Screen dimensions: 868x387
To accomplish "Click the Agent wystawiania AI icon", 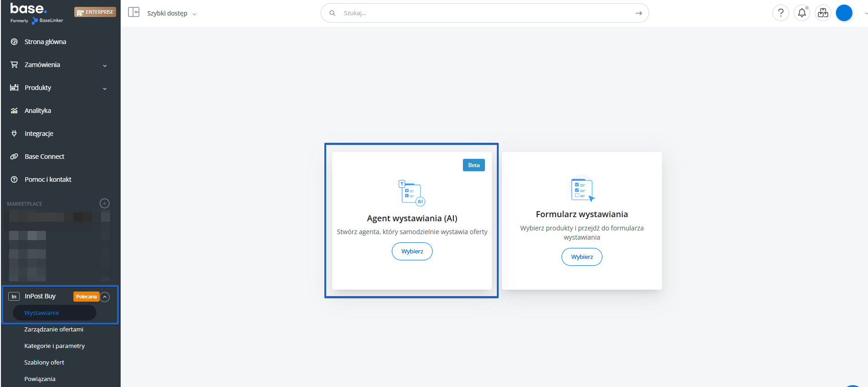I will pos(412,193).
